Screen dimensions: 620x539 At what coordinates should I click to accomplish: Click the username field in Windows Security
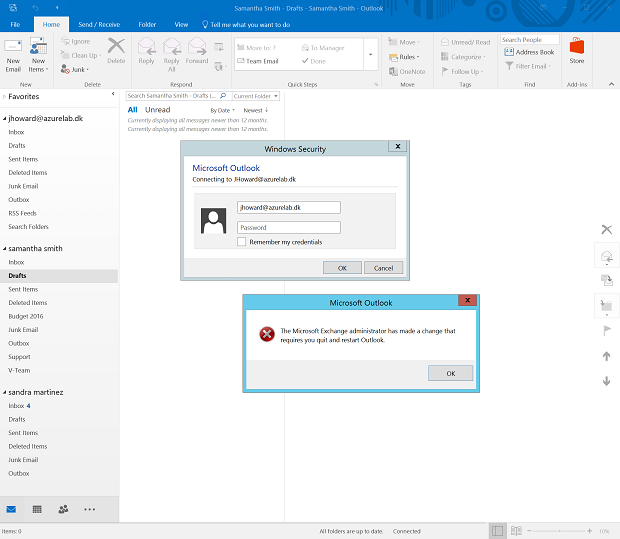(x=289, y=207)
